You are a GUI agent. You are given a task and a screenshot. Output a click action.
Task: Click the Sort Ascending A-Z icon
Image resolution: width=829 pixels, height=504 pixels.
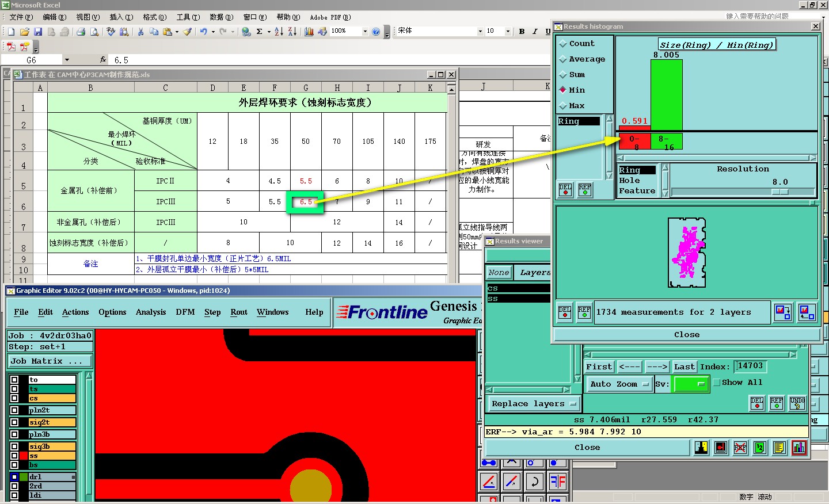[279, 32]
